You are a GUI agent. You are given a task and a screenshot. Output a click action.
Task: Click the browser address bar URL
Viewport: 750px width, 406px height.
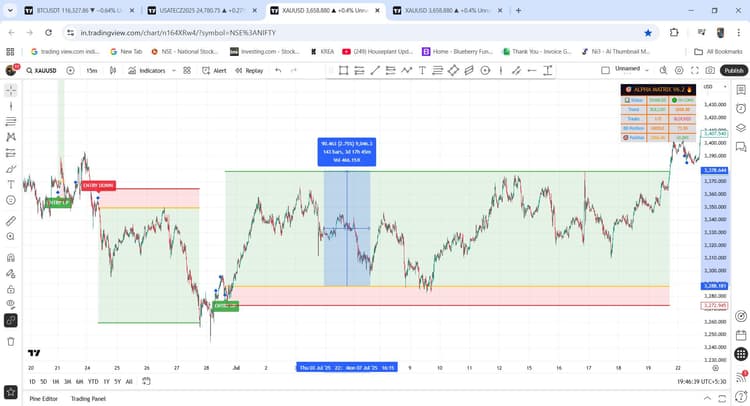(x=178, y=33)
